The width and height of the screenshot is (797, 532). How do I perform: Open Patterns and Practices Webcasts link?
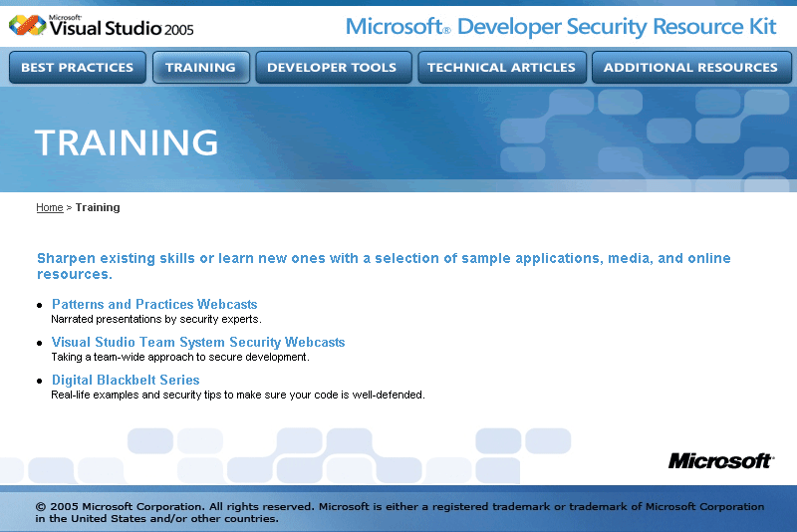154,305
